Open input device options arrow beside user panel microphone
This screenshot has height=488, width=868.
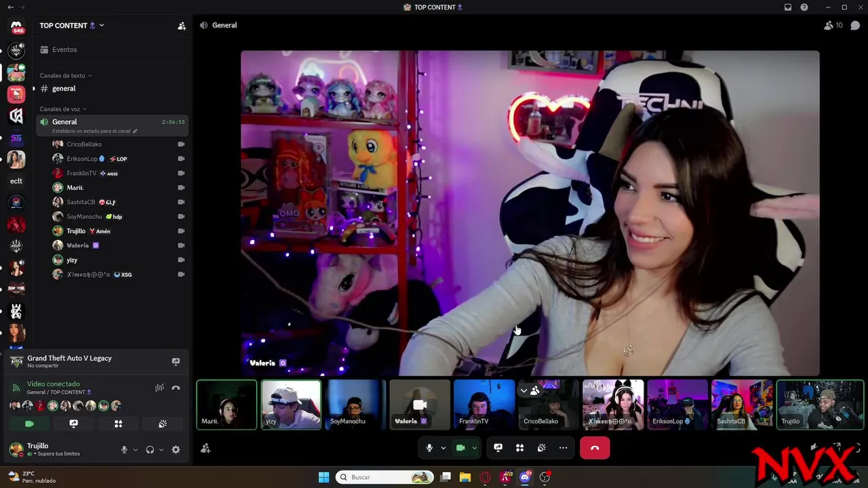click(136, 449)
